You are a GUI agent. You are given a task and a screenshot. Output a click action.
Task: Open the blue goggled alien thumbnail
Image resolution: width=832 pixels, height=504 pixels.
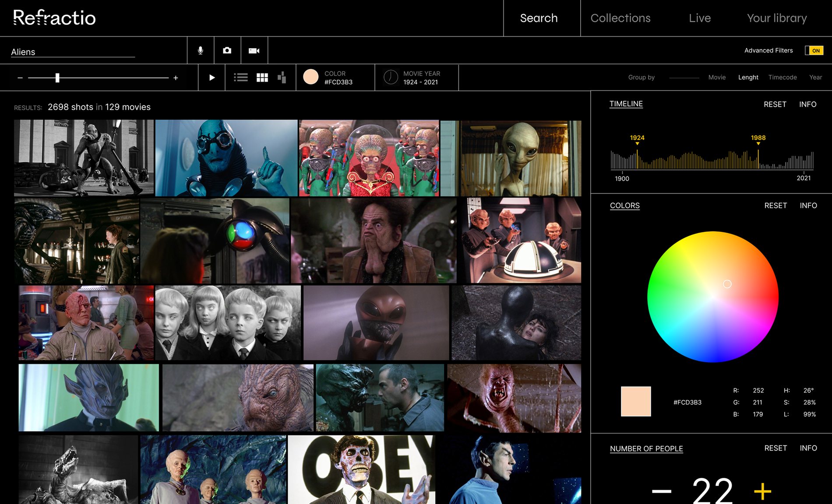226,158
